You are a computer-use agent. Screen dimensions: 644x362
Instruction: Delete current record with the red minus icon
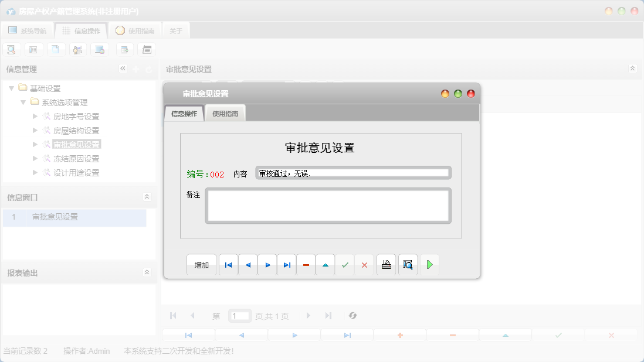click(x=306, y=264)
